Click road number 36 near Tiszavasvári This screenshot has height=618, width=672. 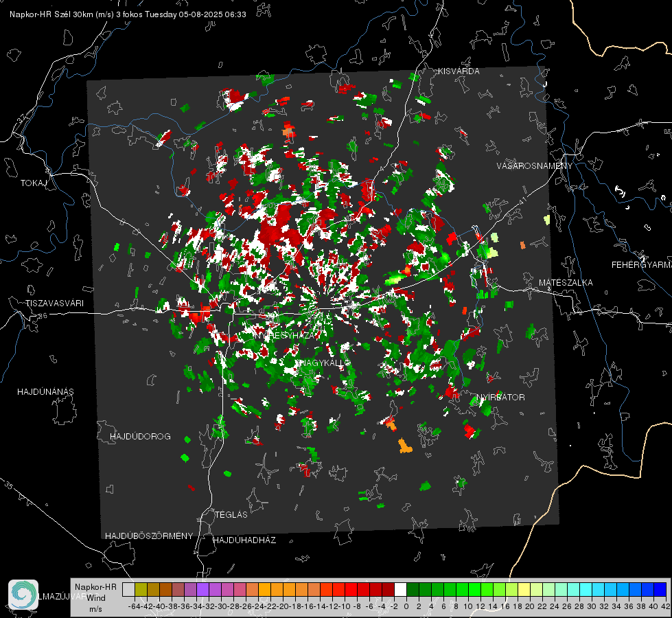click(x=43, y=316)
